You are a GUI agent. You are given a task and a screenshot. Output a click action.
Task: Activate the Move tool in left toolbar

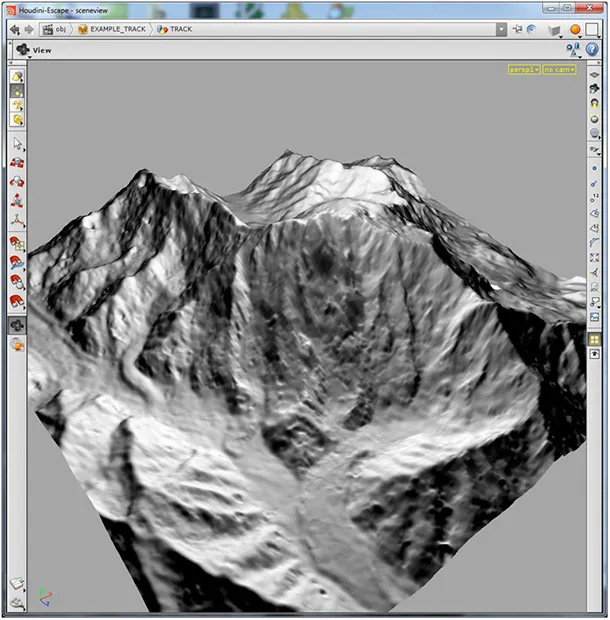point(17,163)
